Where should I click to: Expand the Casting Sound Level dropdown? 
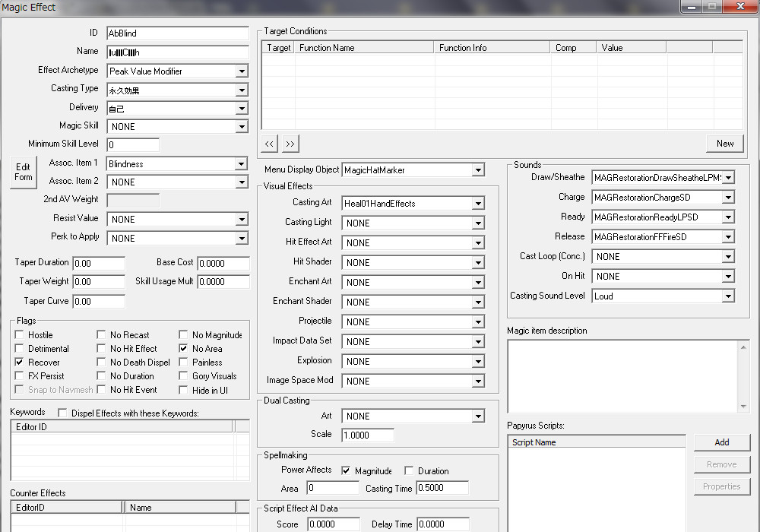point(728,296)
